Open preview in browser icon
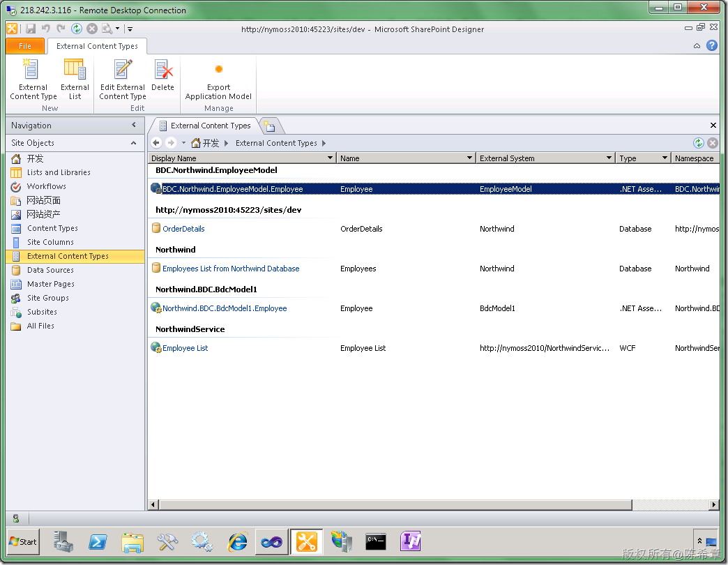This screenshot has width=728, height=565. 107,29
